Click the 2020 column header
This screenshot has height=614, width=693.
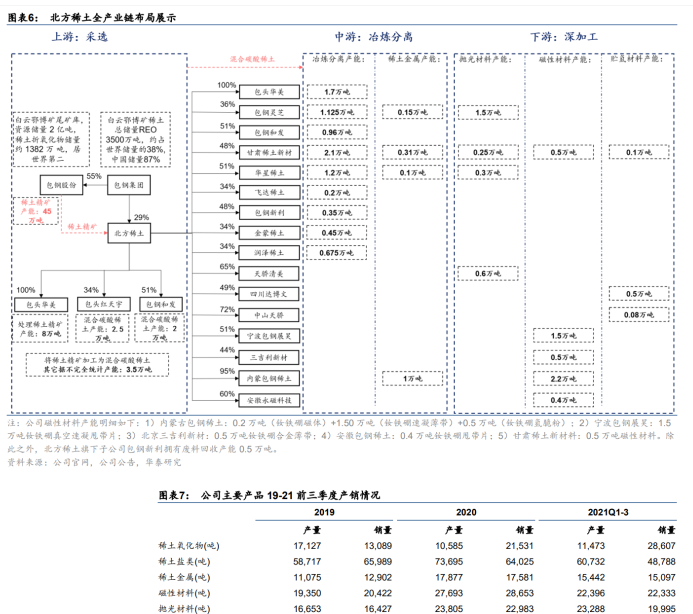coord(466,512)
